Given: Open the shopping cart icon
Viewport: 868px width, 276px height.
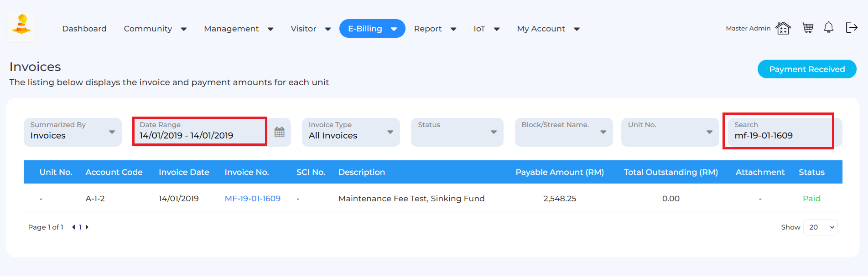Looking at the screenshot, I should tap(807, 28).
